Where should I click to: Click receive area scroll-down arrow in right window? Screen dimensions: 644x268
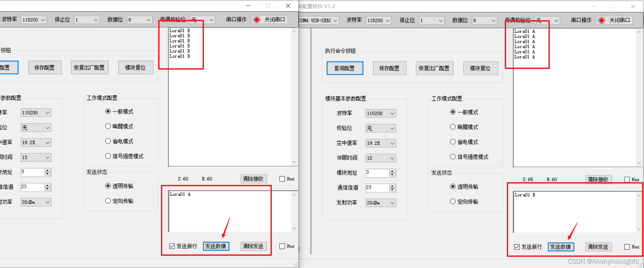[639, 163]
